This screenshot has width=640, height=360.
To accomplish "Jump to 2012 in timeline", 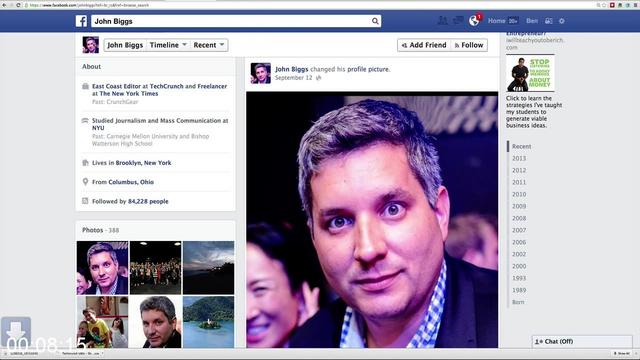I will [519, 170].
